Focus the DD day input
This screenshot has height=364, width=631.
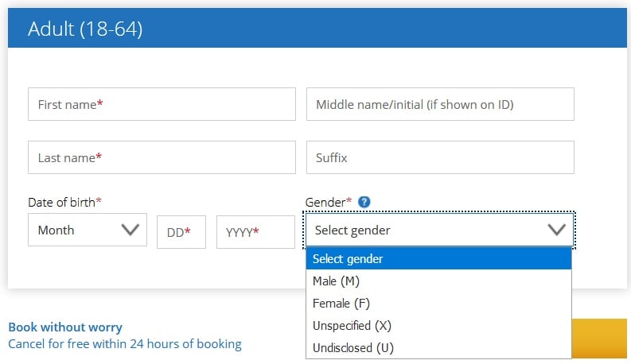click(181, 232)
